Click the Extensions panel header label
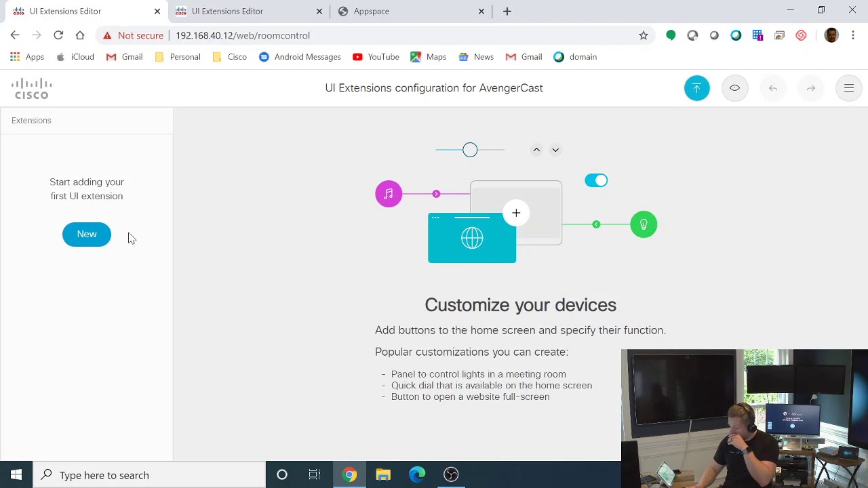Viewport: 868px width, 488px height. 31,120
